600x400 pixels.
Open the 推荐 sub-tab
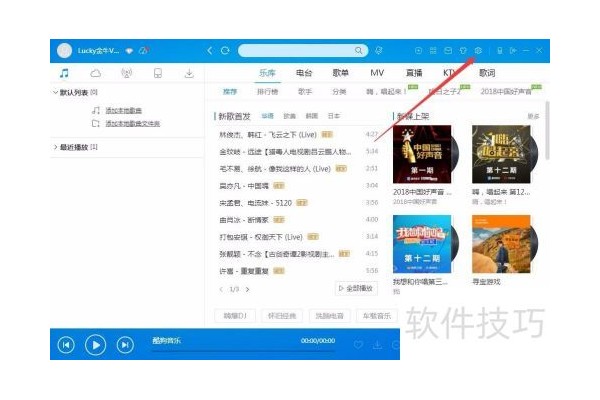(x=230, y=91)
